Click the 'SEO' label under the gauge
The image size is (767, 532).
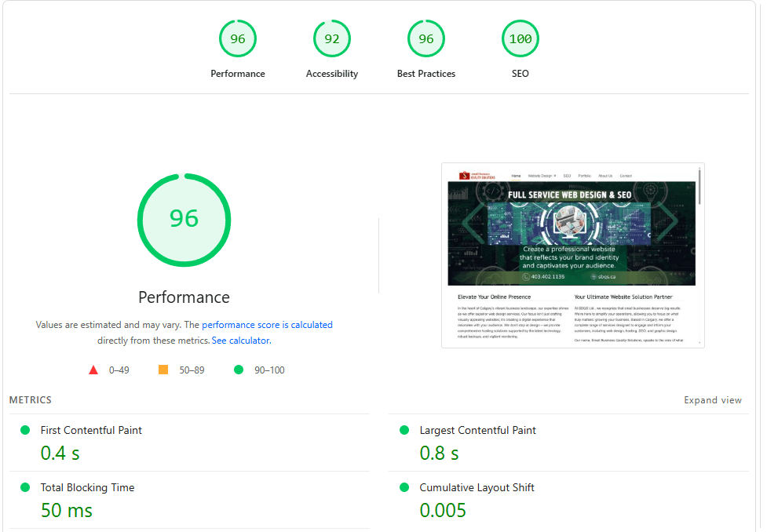(520, 74)
